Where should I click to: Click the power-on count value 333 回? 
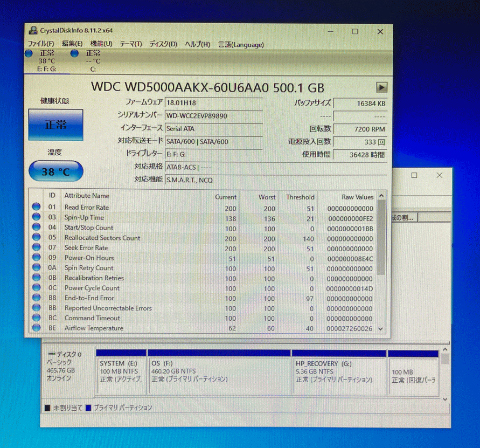[360, 142]
